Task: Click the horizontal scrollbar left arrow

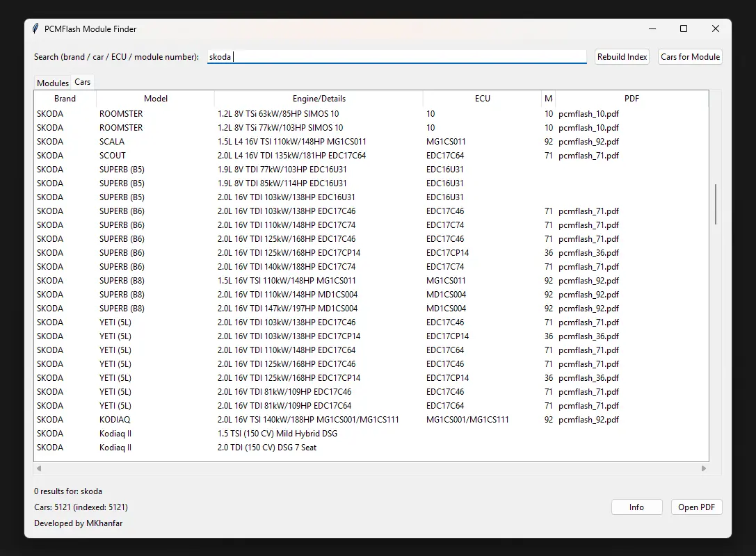Action: 39,468
